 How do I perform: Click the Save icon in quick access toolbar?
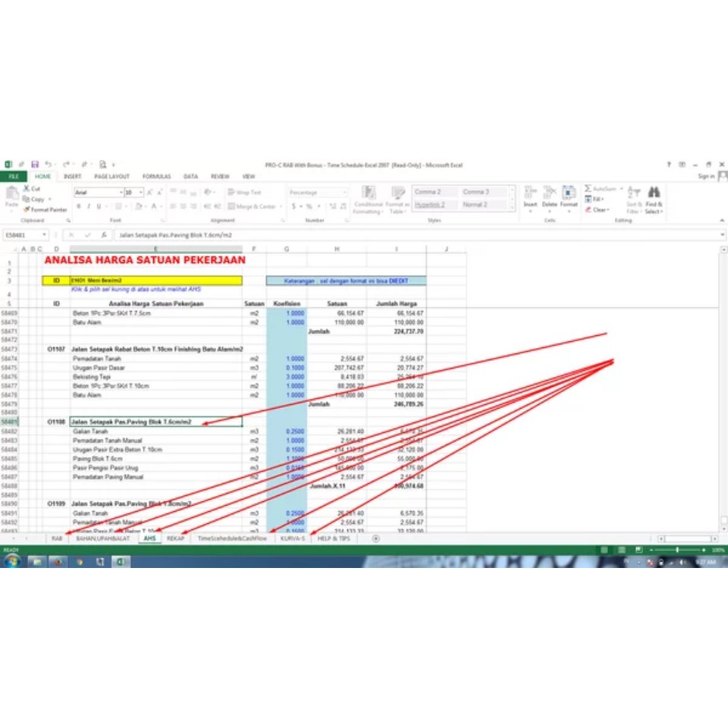point(34,164)
